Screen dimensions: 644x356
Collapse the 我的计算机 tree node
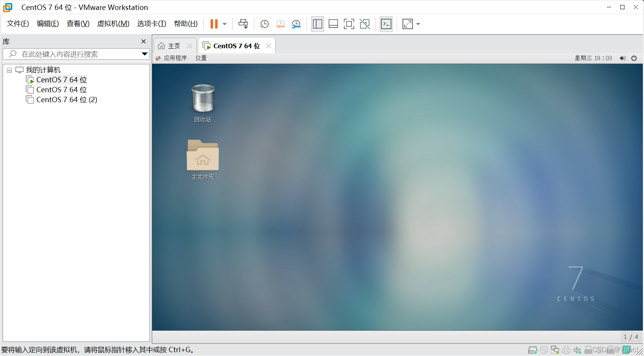[x=9, y=70]
